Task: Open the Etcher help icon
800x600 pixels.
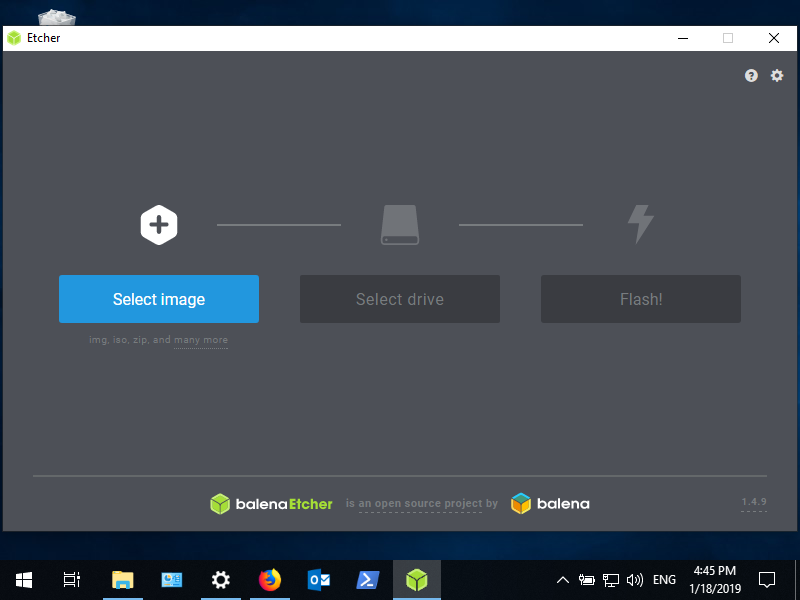Action: (x=751, y=76)
